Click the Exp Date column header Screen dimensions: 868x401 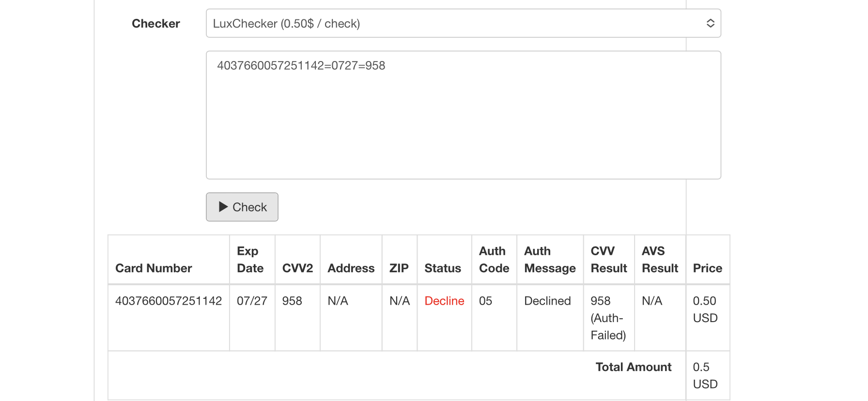tap(250, 260)
